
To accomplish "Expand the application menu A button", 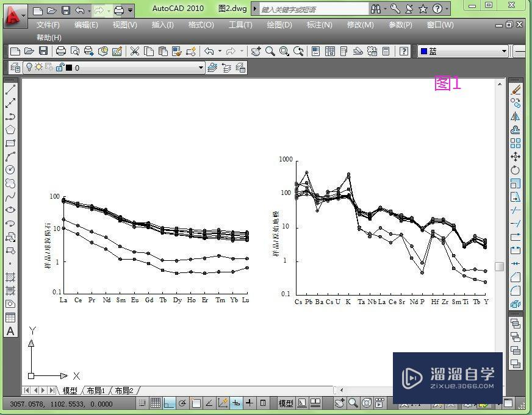I will click(14, 16).
